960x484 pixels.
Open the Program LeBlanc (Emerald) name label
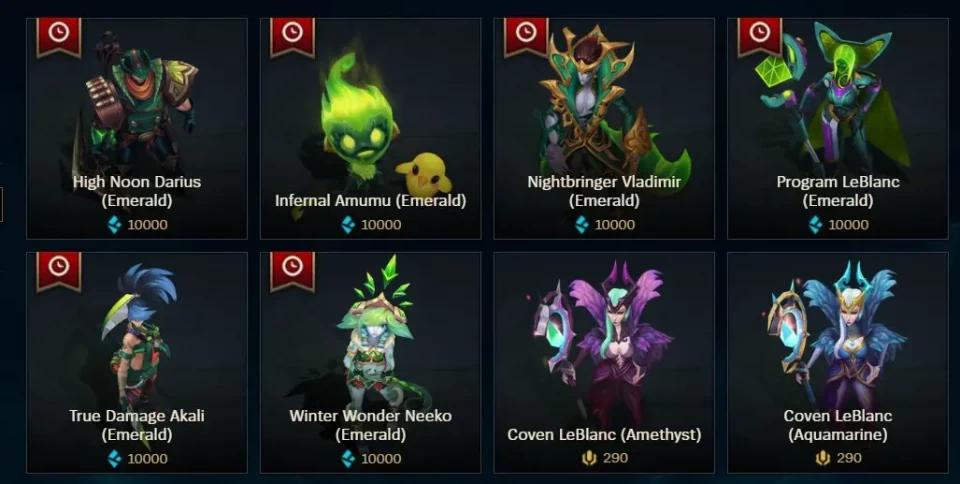point(838,191)
